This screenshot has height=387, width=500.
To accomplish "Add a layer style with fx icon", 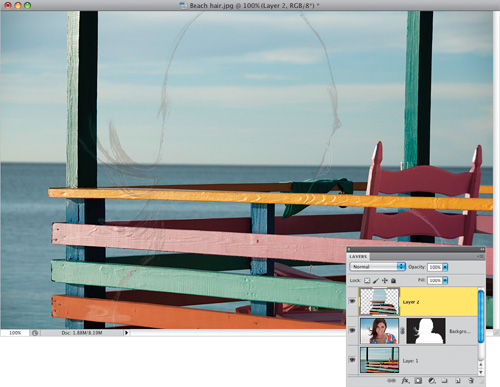I will click(x=405, y=380).
